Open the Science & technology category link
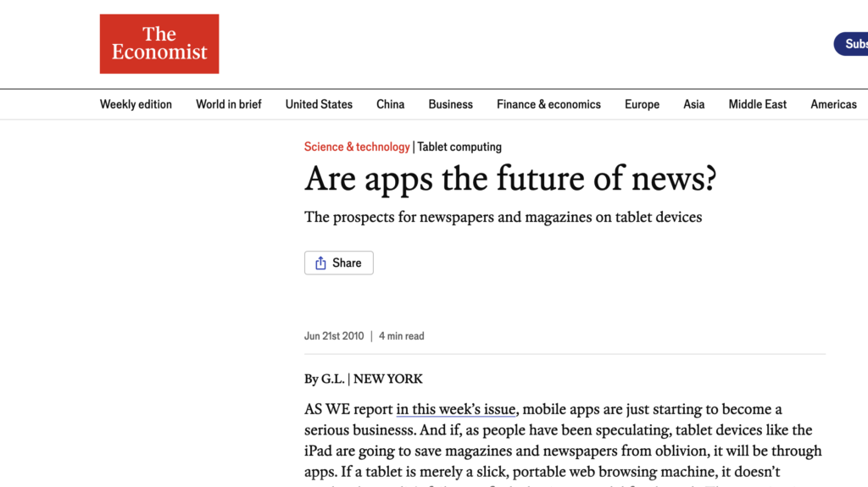The height and width of the screenshot is (487, 868). coord(357,147)
